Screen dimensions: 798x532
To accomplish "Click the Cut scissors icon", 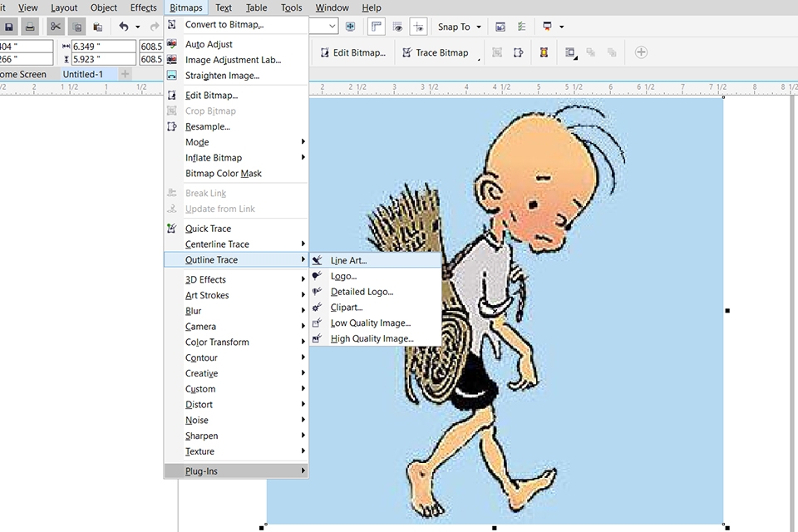I will click(55, 26).
